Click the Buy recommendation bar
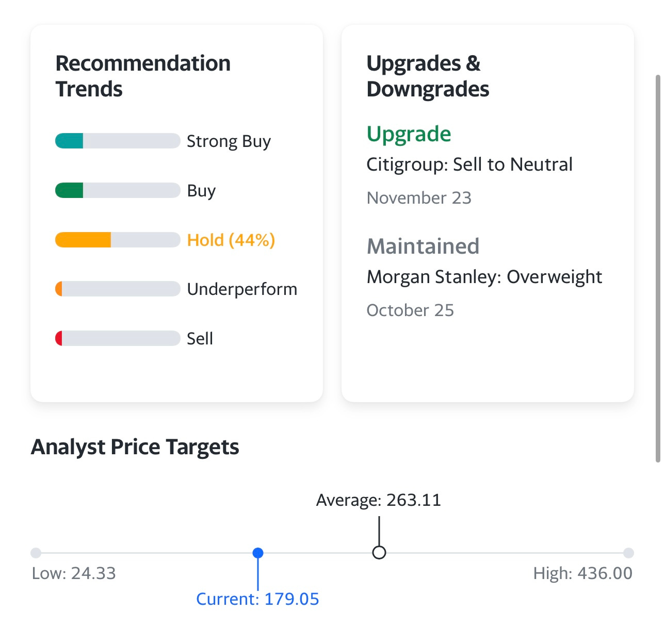665x644 pixels. coord(117,190)
